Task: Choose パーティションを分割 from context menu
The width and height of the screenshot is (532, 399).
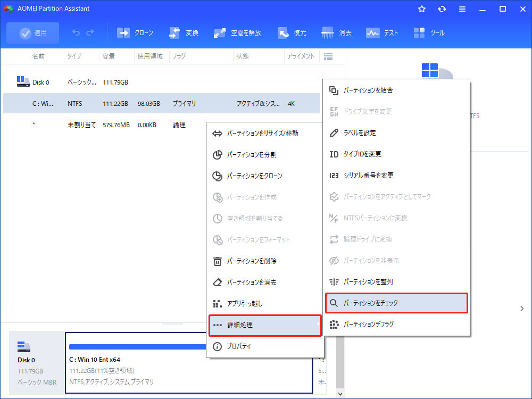Action: pyautogui.click(x=265, y=155)
